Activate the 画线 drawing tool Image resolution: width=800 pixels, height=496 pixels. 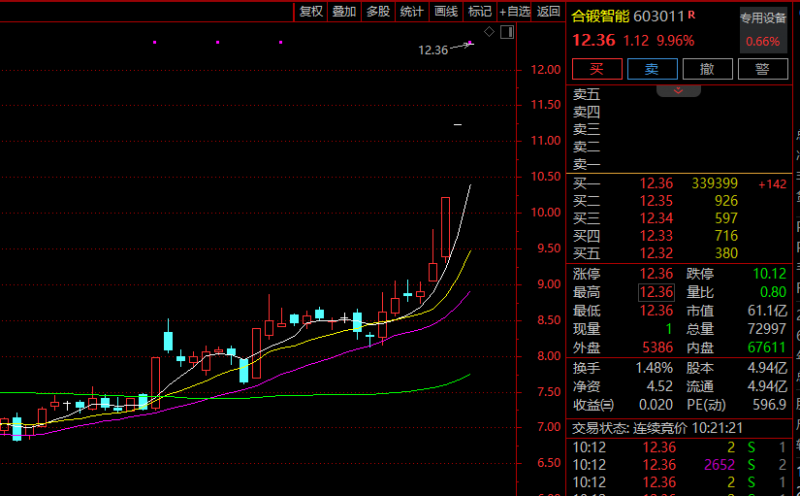(446, 11)
